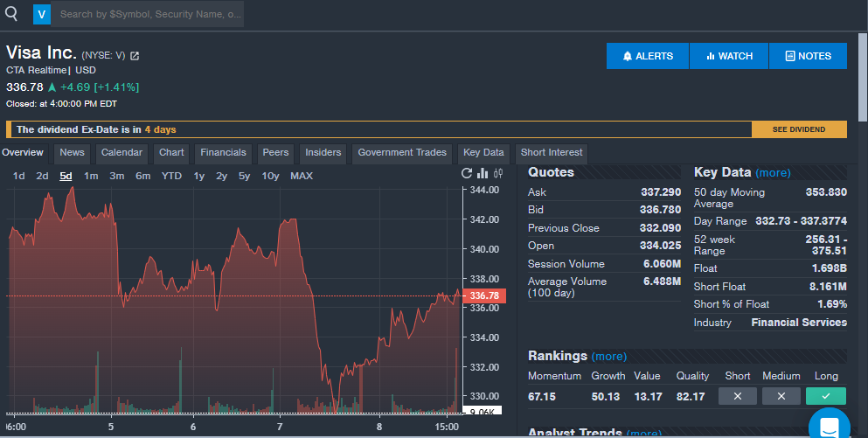The width and height of the screenshot is (868, 438).
Task: Switch to the bar chart type icon
Action: coord(483,173)
